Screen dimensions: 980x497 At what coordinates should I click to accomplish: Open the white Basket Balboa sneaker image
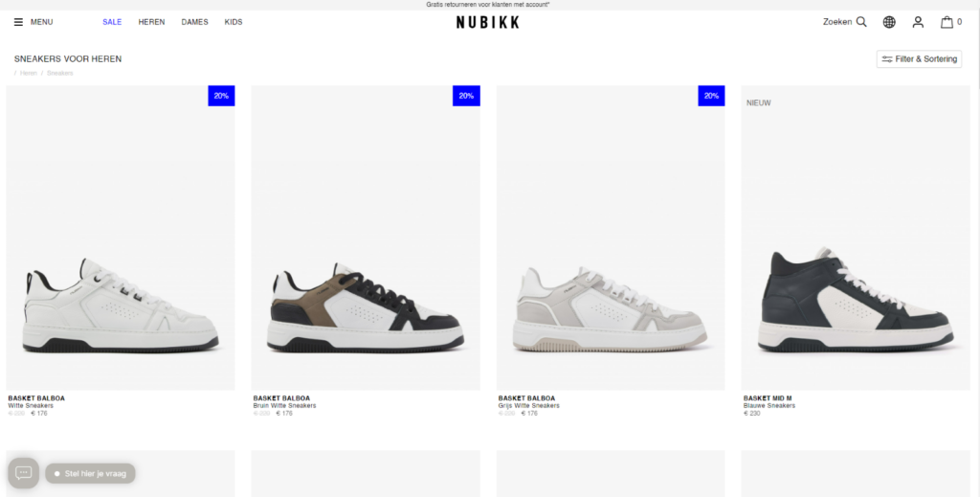click(121, 237)
